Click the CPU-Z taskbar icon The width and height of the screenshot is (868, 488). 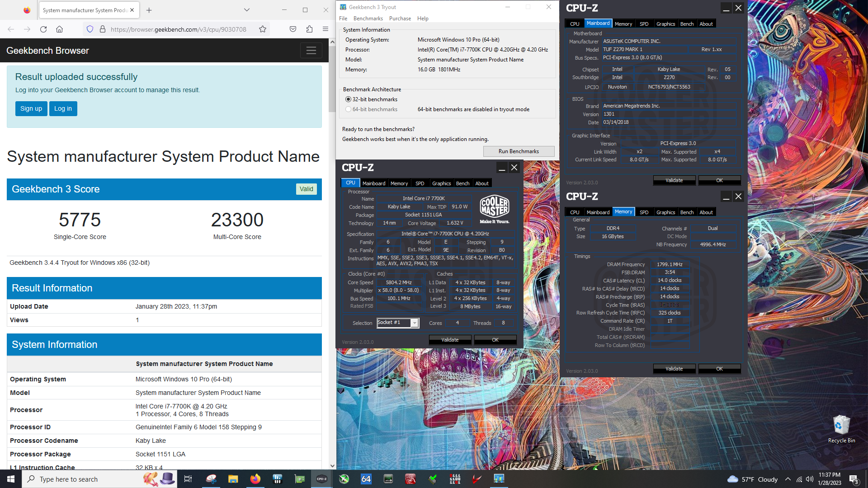[x=321, y=479]
